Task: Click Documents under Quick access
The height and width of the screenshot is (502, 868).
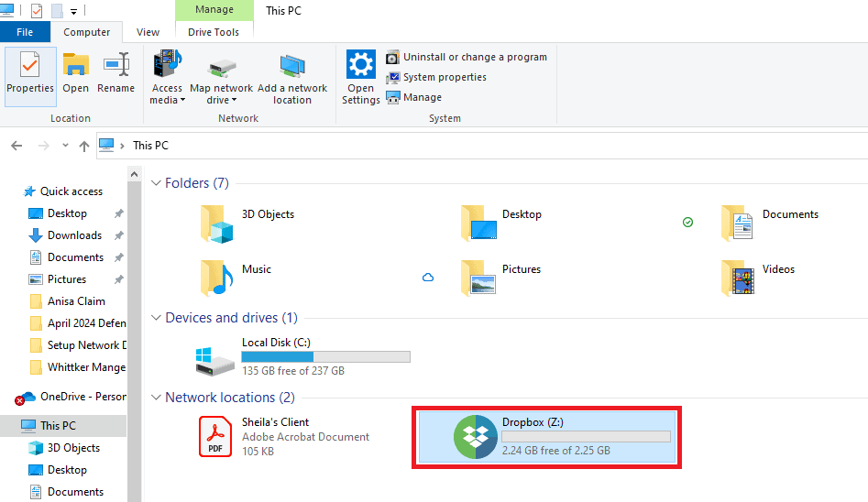Action: (x=75, y=257)
